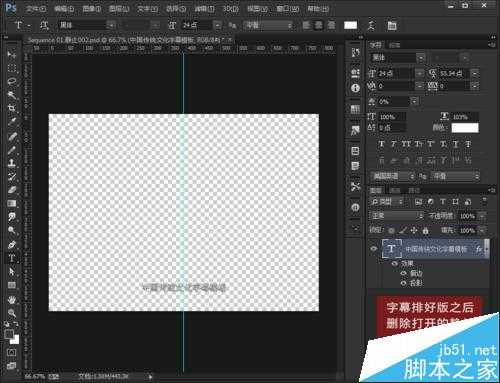Open the File (文件) menu
This screenshot has width=500, height=383.
click(36, 8)
